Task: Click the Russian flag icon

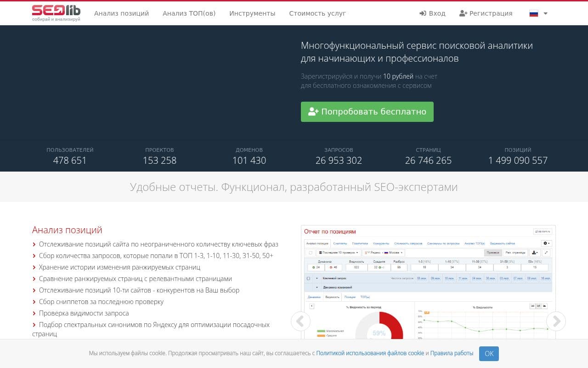Action: click(x=533, y=13)
